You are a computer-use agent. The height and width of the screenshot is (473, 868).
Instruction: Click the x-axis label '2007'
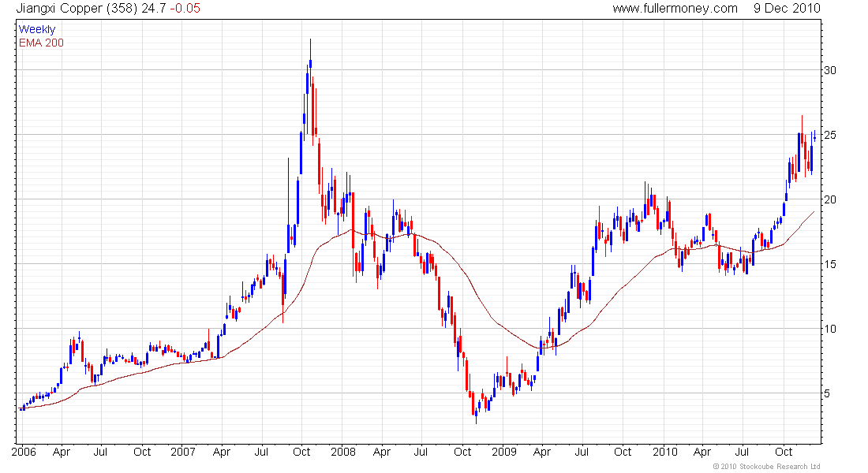(183, 452)
